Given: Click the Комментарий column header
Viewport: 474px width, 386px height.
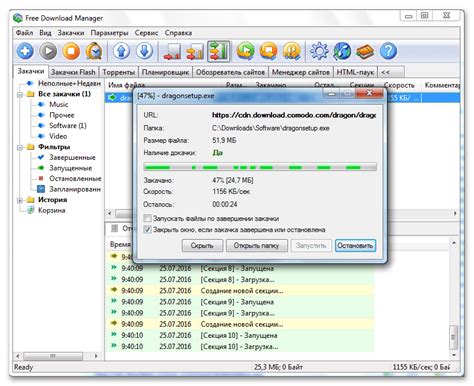Looking at the screenshot, I should click(442, 85).
